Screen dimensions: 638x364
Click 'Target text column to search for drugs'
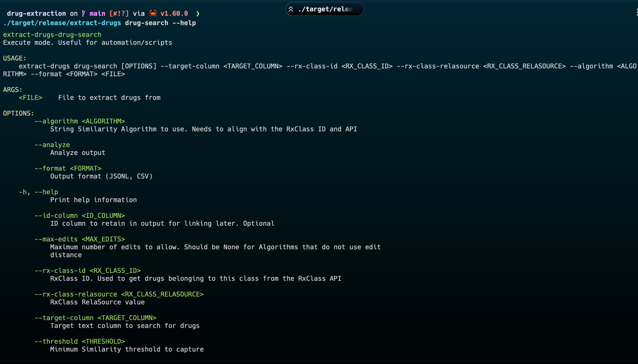(125, 326)
